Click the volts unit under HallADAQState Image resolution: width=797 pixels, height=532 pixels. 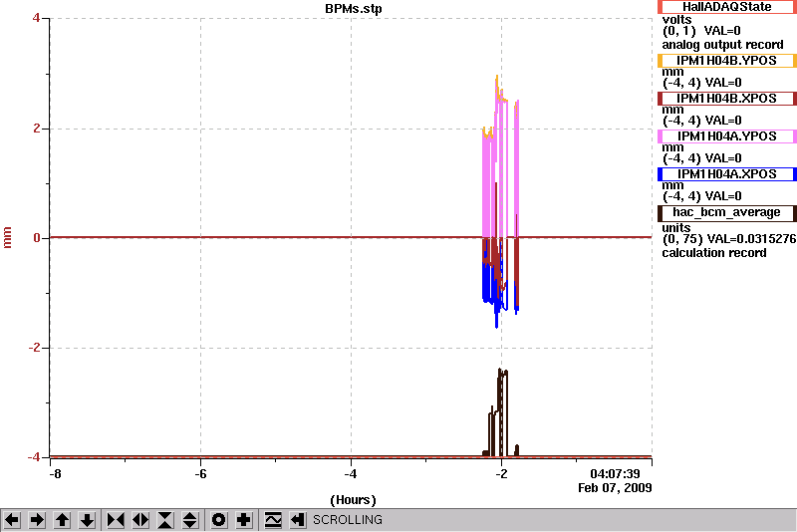click(x=676, y=20)
